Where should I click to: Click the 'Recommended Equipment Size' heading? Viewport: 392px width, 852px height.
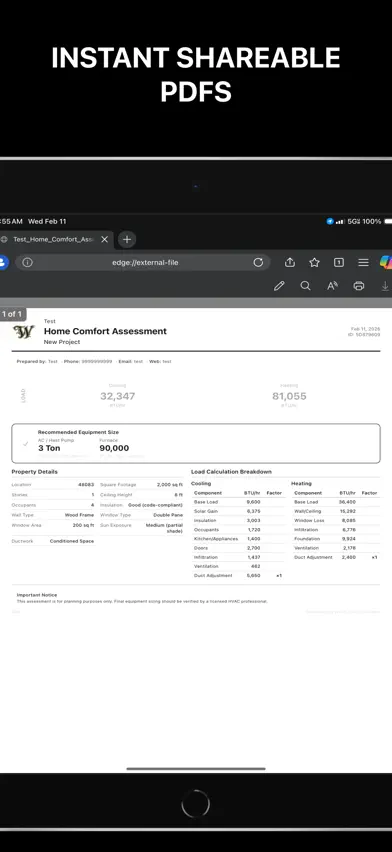point(78,432)
